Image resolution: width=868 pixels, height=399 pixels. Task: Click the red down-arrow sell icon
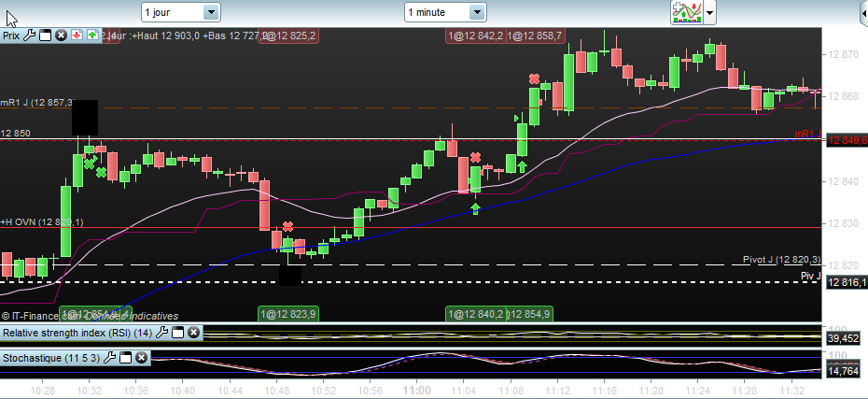(77, 36)
